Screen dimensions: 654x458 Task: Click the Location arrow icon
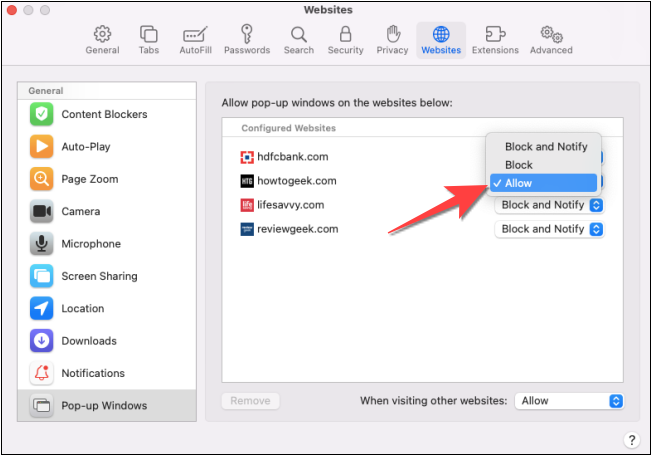[41, 309]
